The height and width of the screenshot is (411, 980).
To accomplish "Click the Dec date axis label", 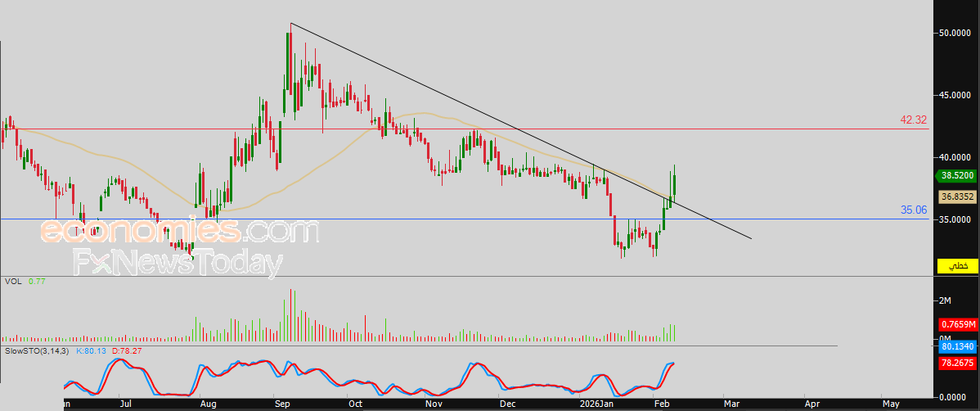I will click(507, 404).
